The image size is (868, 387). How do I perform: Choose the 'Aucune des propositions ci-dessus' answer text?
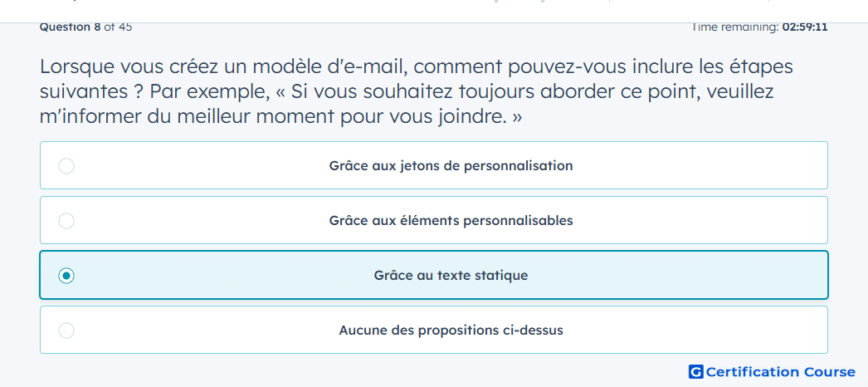click(x=451, y=331)
